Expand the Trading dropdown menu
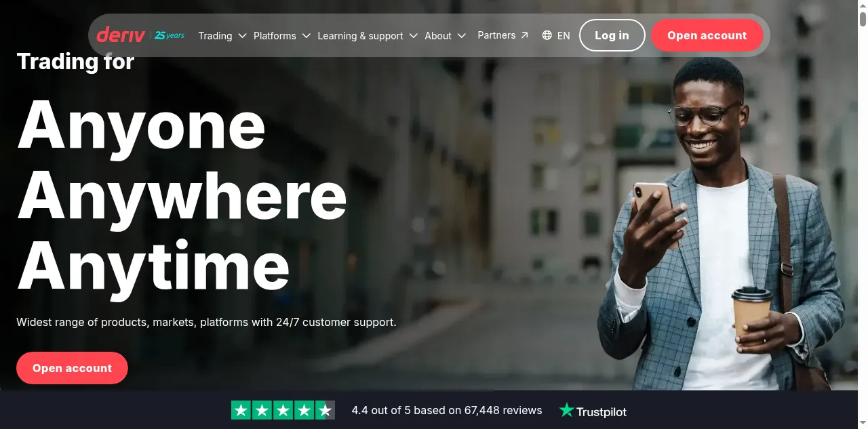Image resolution: width=868 pixels, height=429 pixels. click(222, 35)
